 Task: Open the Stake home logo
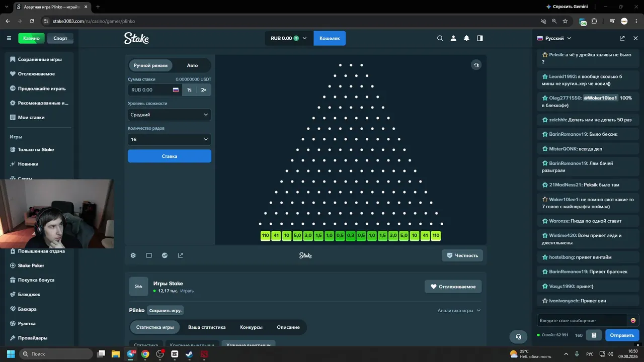[x=137, y=38]
